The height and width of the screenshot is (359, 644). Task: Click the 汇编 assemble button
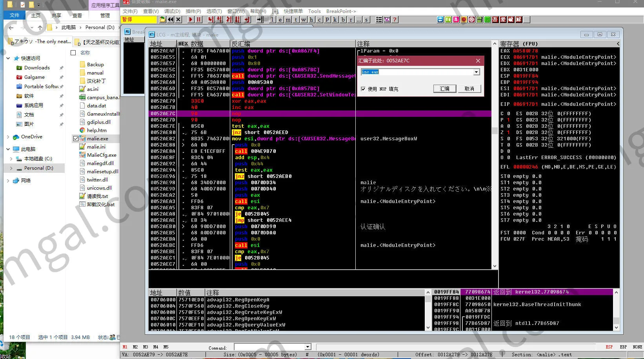(445, 89)
